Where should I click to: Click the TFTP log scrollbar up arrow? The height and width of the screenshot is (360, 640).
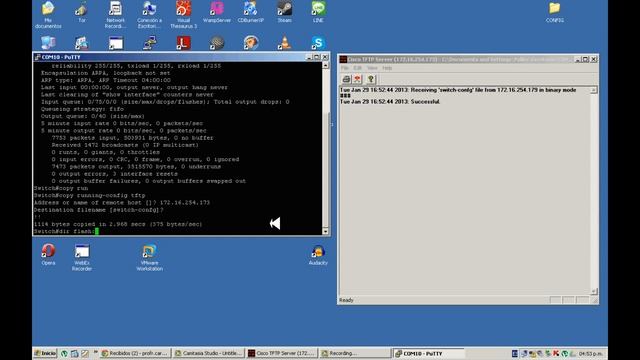pos(594,90)
